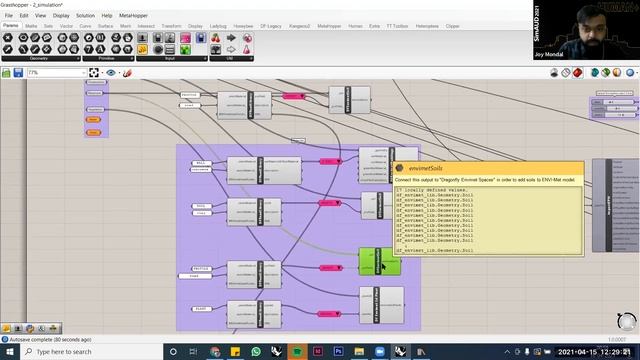Open the named views eye dropdown arrow
640x360 pixels.
pos(119,73)
